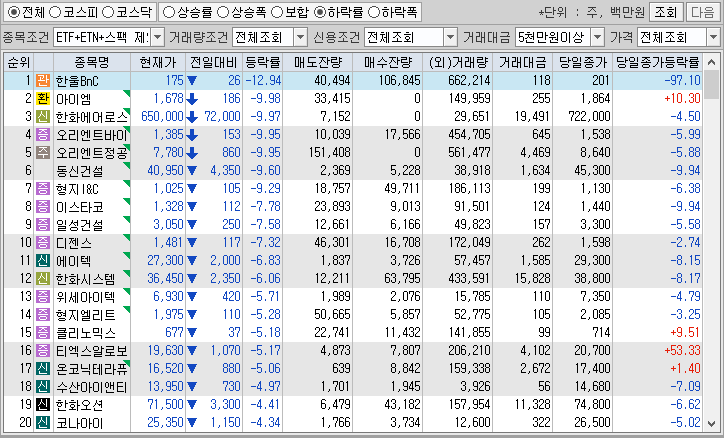Viewport: 724px width, 438px height.
Task: Sort by the 전일대비 column header
Action: (x=214, y=62)
